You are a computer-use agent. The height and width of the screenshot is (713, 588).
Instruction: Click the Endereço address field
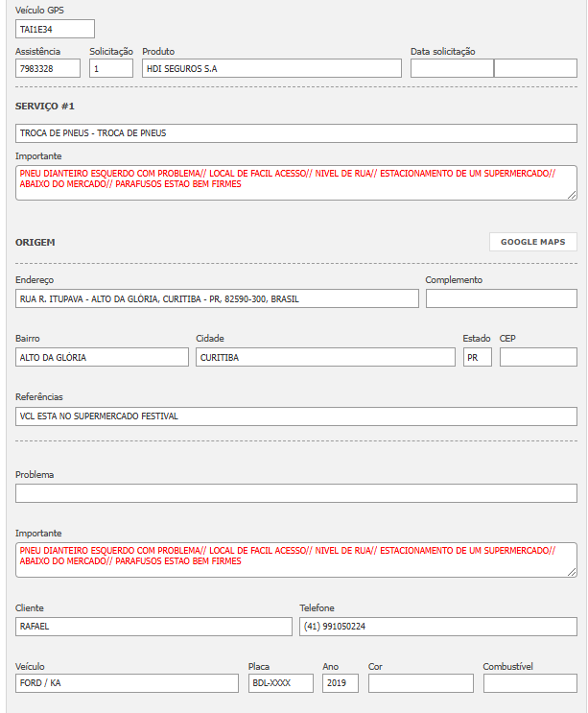click(x=217, y=298)
